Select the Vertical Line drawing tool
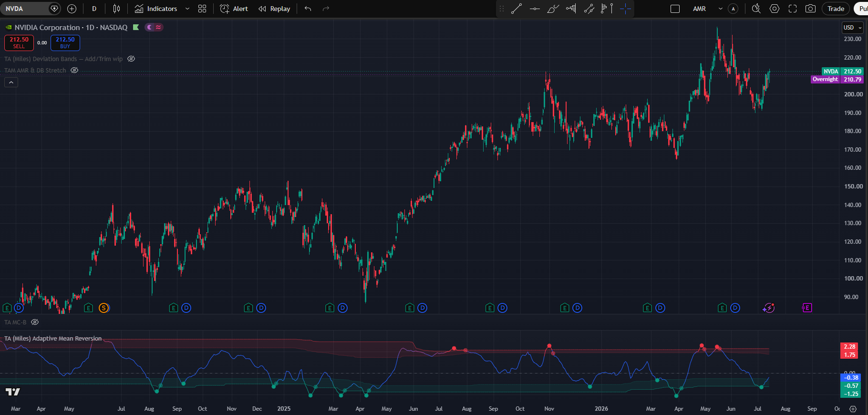The image size is (868, 415). click(611, 8)
